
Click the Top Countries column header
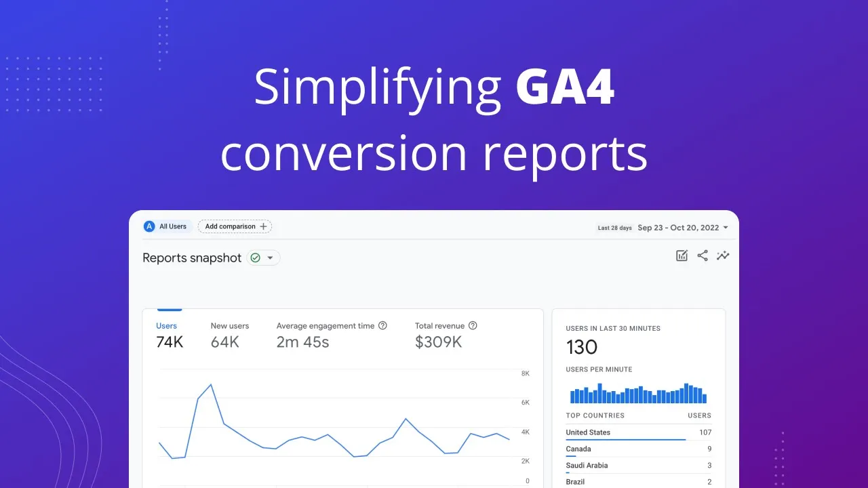tap(595, 415)
